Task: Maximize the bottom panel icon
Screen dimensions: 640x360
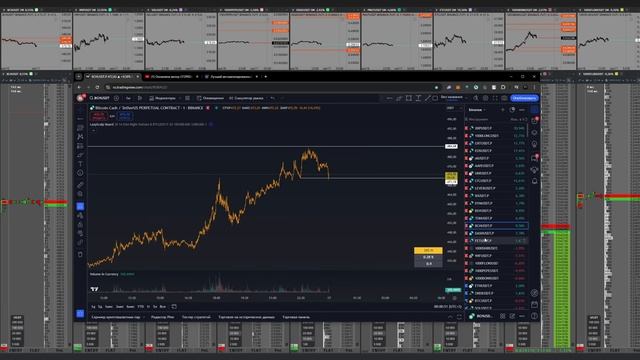Action: pyautogui.click(x=459, y=317)
